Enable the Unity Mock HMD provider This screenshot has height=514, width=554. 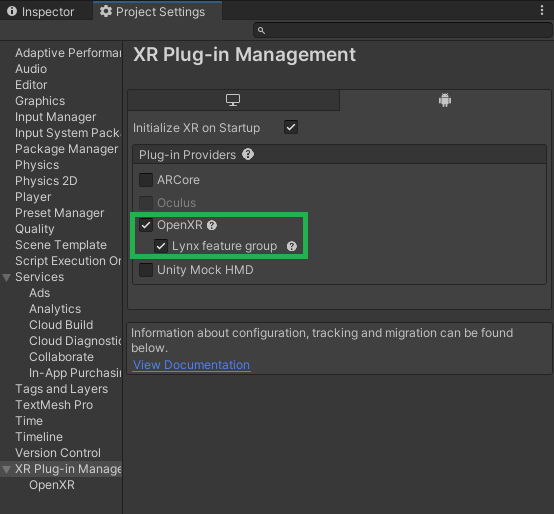[x=146, y=270]
